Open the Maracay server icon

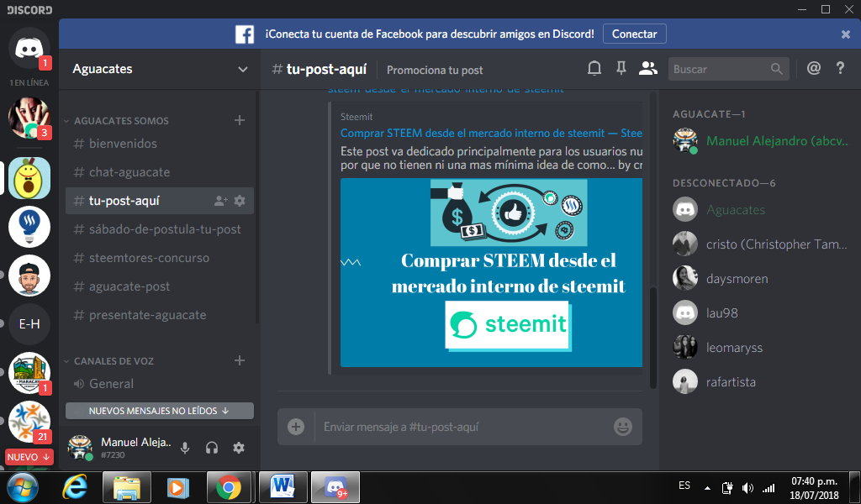[x=29, y=373]
